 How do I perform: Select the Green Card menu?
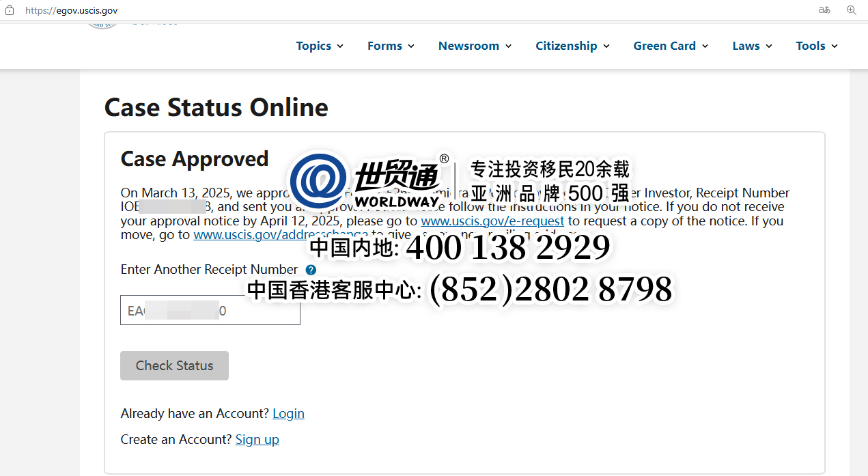pyautogui.click(x=671, y=46)
